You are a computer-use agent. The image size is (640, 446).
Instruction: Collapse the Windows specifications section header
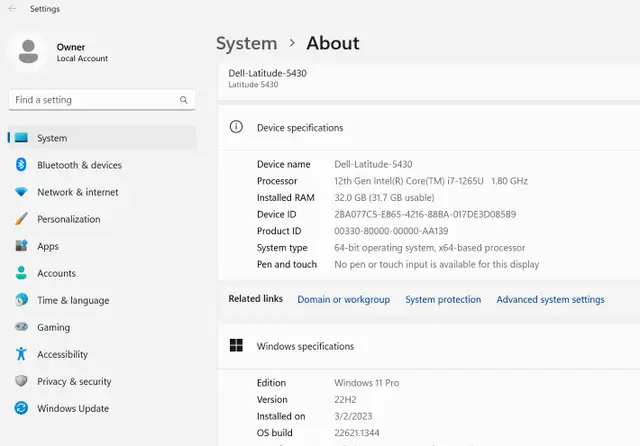pyautogui.click(x=429, y=346)
